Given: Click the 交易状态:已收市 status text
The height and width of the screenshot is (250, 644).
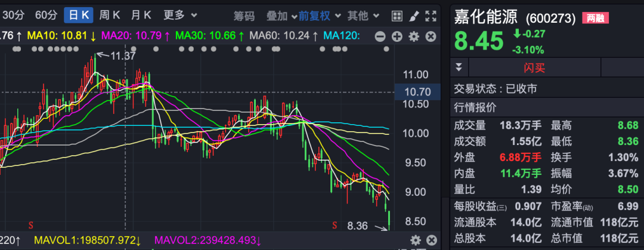Looking at the screenshot, I should click(496, 89).
